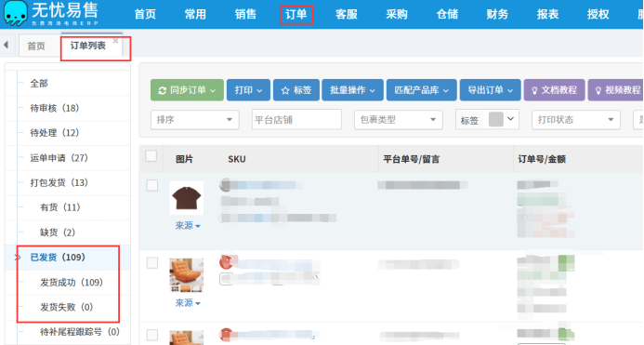The image size is (644, 345).
Task: Open the 批量操作 dropdown
Action: tap(352, 90)
